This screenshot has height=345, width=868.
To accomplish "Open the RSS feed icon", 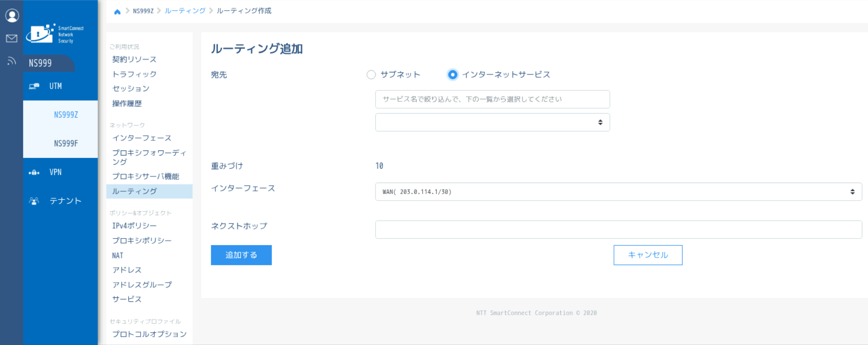I will 11,61.
